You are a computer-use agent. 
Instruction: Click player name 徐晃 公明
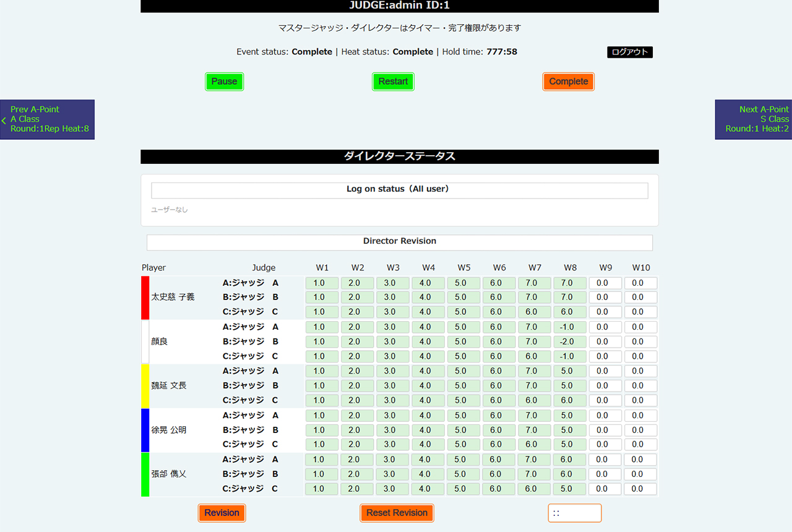point(169,430)
